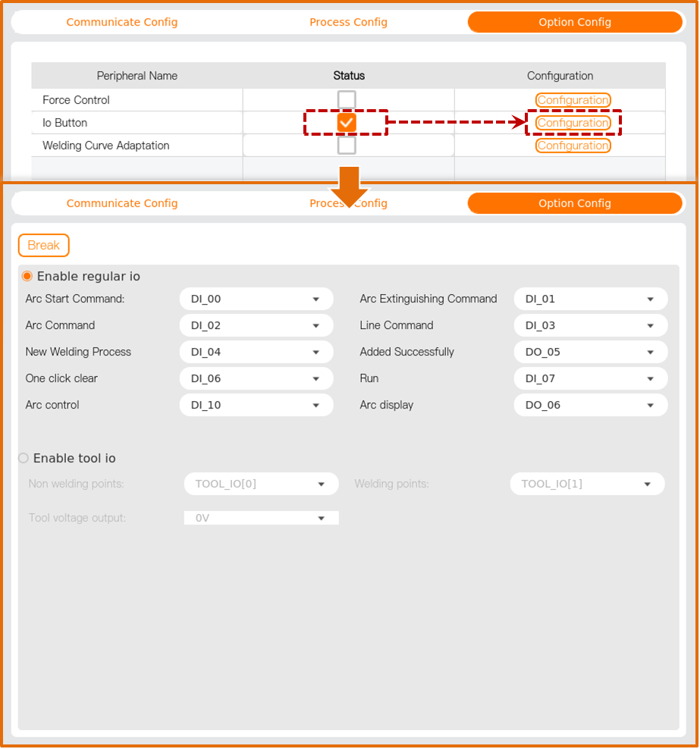Click the Welding Curve Adaptation row name

(106, 146)
